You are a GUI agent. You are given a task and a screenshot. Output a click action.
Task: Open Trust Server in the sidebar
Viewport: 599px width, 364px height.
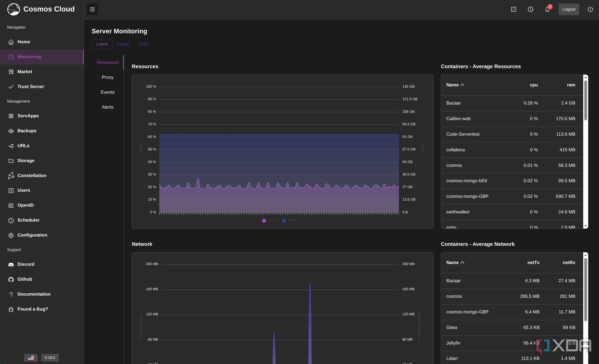point(42,86)
